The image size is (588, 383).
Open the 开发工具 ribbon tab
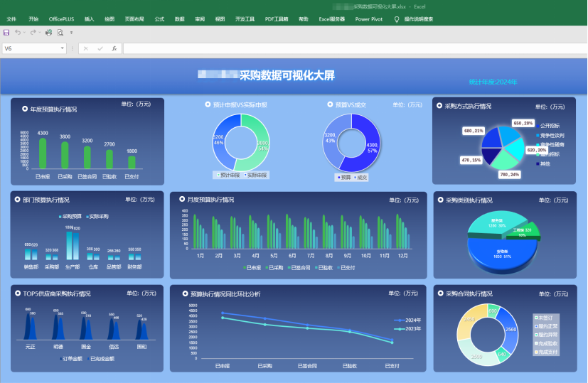pyautogui.click(x=245, y=19)
